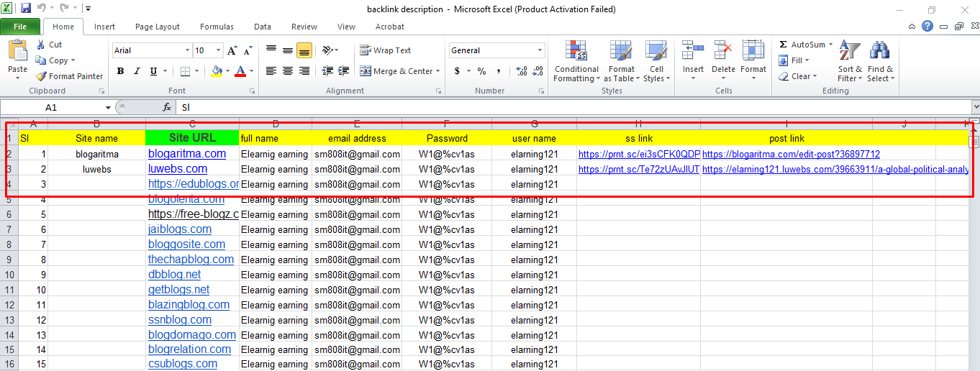The height and width of the screenshot is (371, 980).
Task: Click the Decrease Font Size icon
Action: coord(248,50)
